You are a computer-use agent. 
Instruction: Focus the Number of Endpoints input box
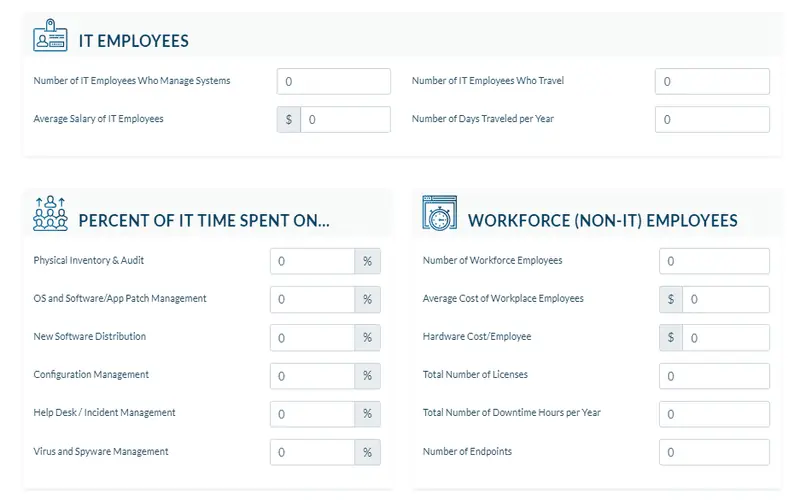[714, 452]
